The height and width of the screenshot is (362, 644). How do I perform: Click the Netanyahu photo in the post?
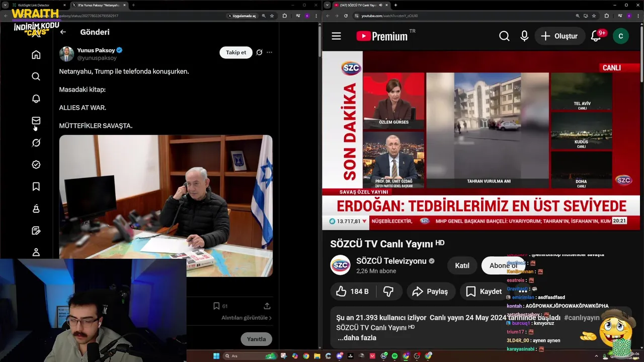click(166, 206)
